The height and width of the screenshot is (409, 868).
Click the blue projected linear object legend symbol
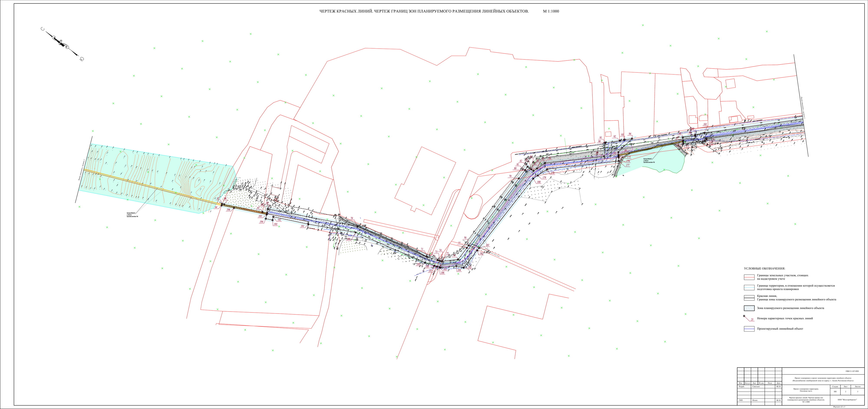tap(749, 329)
